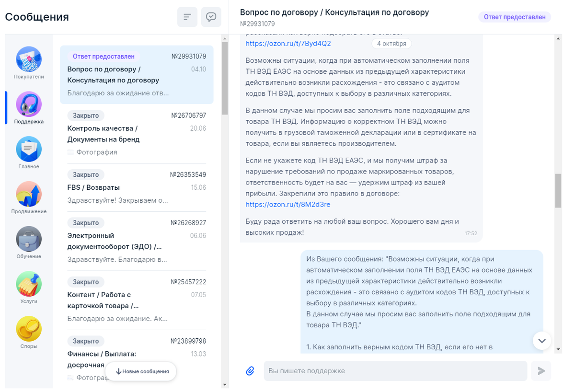
Task: Open the message sorting icon
Action: 187,16
